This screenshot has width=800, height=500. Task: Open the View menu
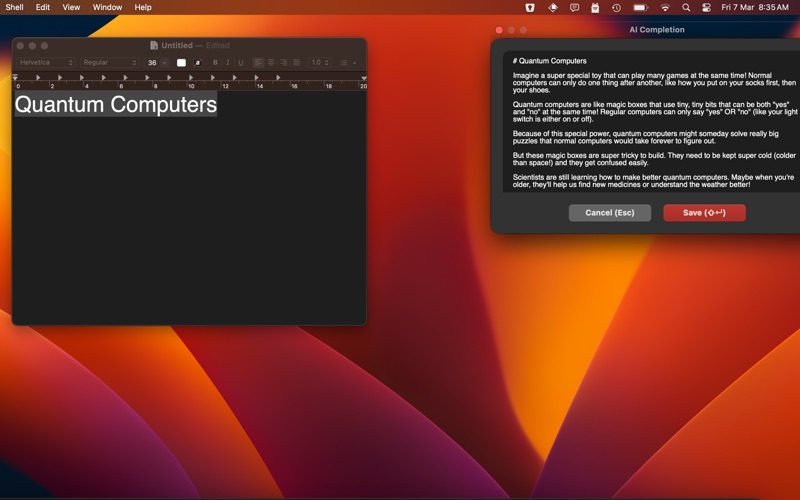pos(71,8)
